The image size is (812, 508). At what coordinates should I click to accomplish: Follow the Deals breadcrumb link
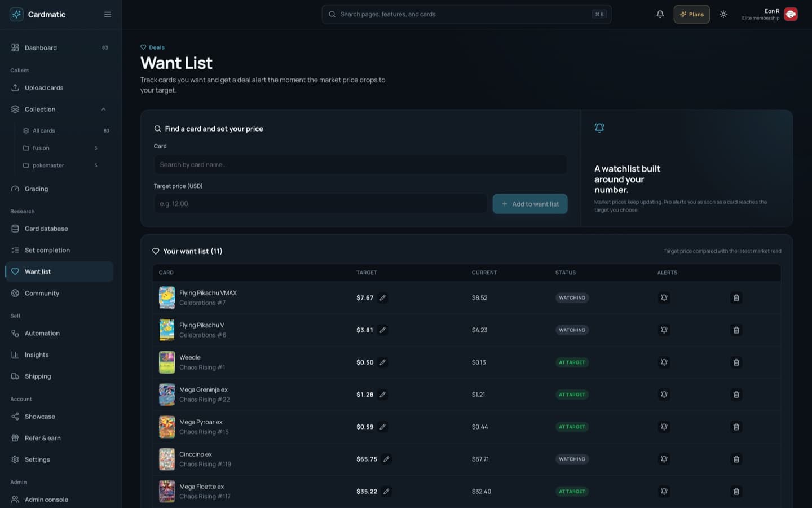pyautogui.click(x=153, y=47)
